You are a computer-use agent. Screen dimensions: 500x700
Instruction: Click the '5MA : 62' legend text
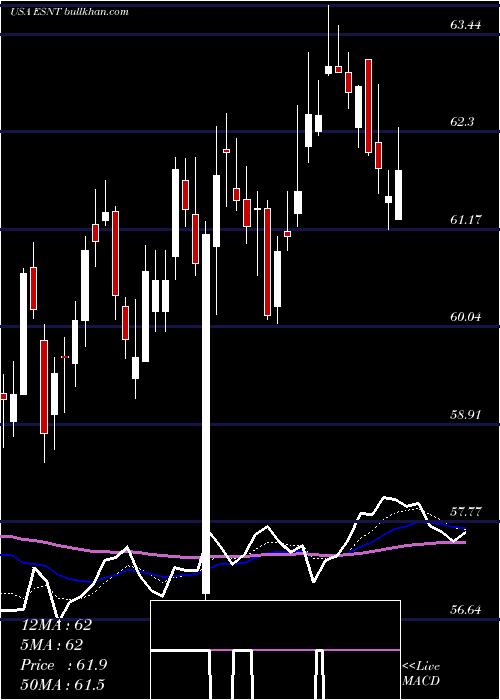pos(52,645)
